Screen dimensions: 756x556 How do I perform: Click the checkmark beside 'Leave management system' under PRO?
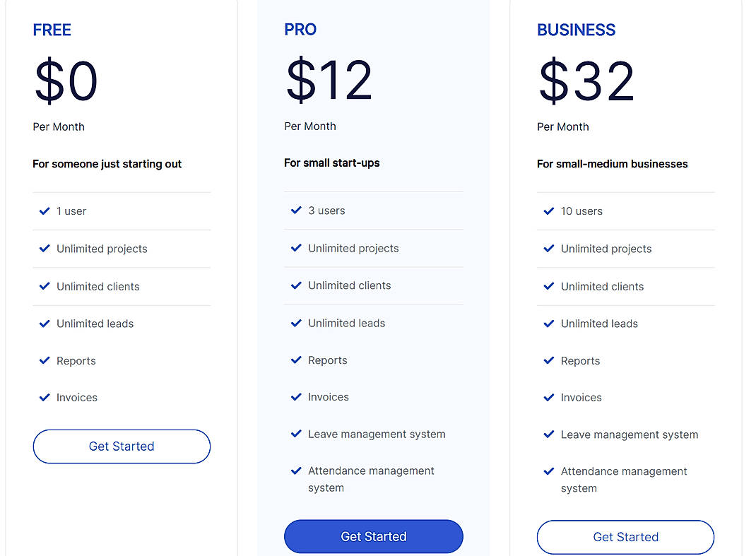coord(295,434)
